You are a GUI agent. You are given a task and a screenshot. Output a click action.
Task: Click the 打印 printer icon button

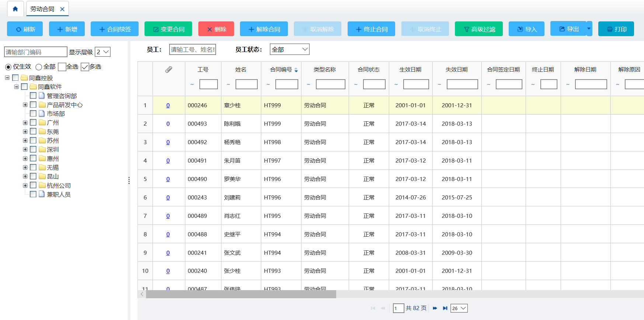coord(609,29)
